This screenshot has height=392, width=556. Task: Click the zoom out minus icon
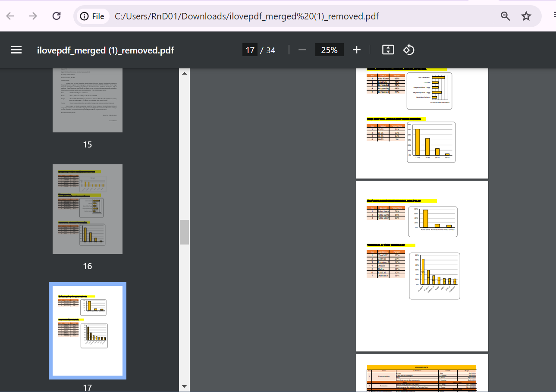[302, 50]
